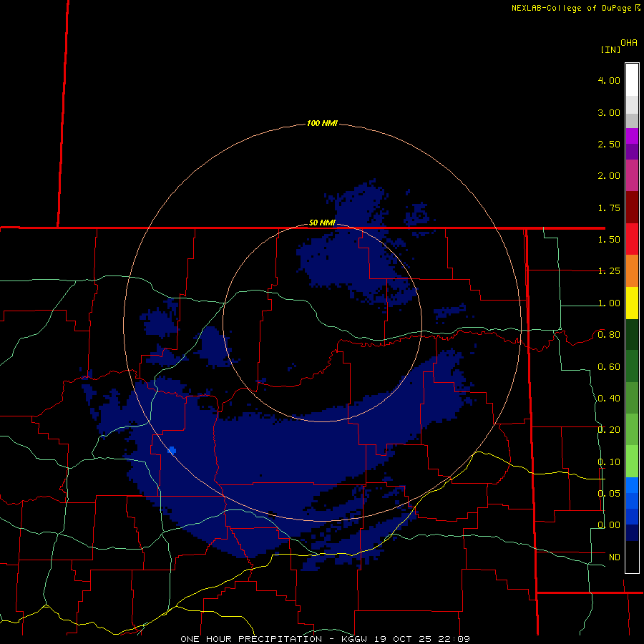Click the OHA product code label
644x644 pixels.
pos(629,43)
